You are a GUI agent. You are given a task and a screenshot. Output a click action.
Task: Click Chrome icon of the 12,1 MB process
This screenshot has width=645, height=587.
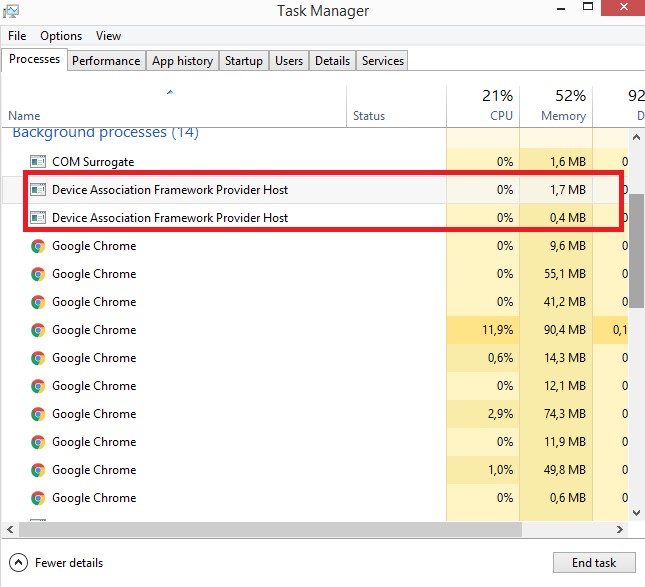[38, 386]
